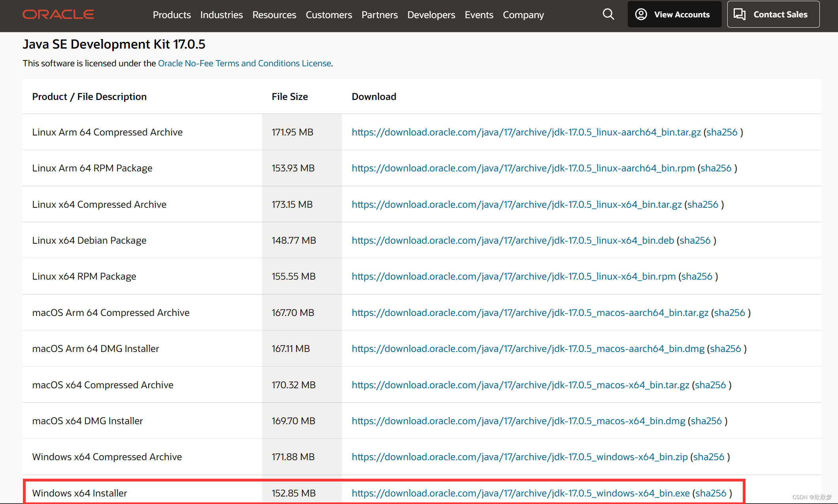Viewport: 838px width, 504px height.
Task: Open the Partners menu
Action: tap(379, 15)
